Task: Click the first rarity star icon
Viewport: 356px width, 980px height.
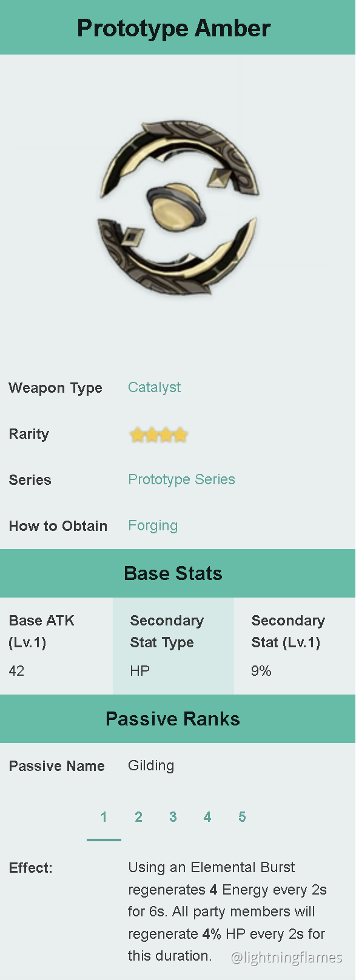Action: coord(137,435)
